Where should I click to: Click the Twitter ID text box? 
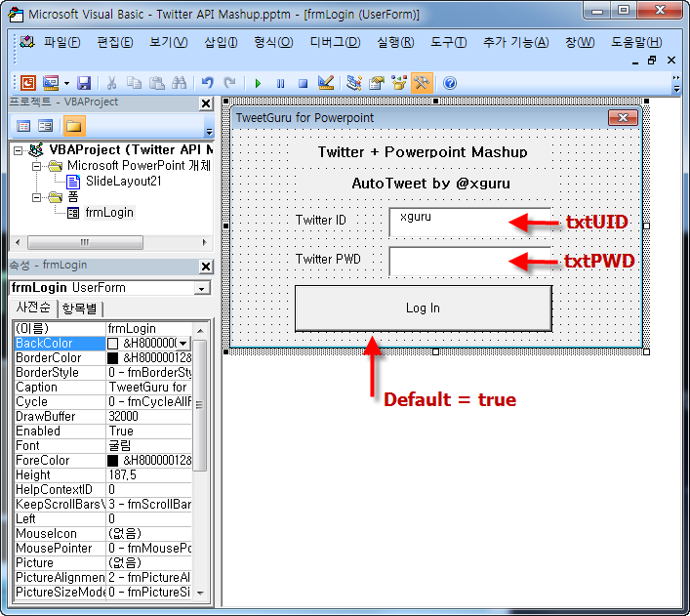470,223
